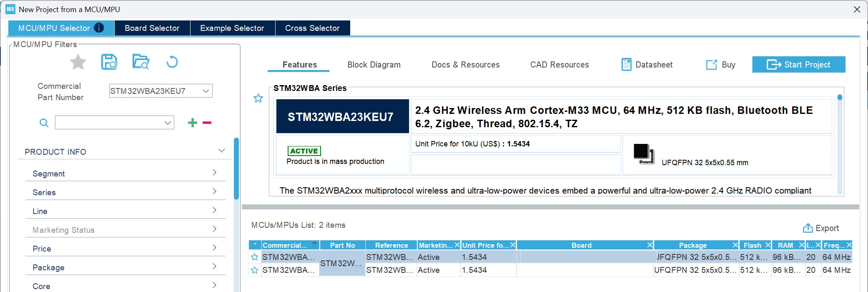Reset all filters with the circular arrow icon

[x=172, y=62]
